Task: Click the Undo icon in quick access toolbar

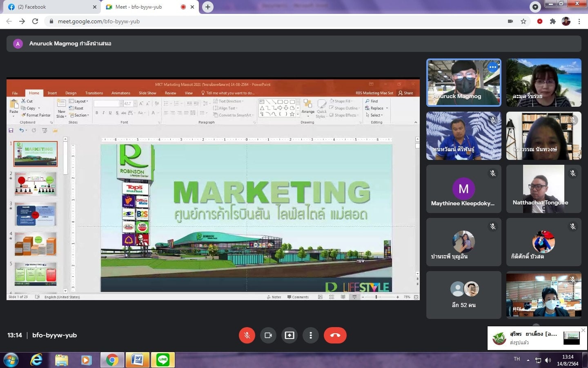Action: (x=21, y=130)
